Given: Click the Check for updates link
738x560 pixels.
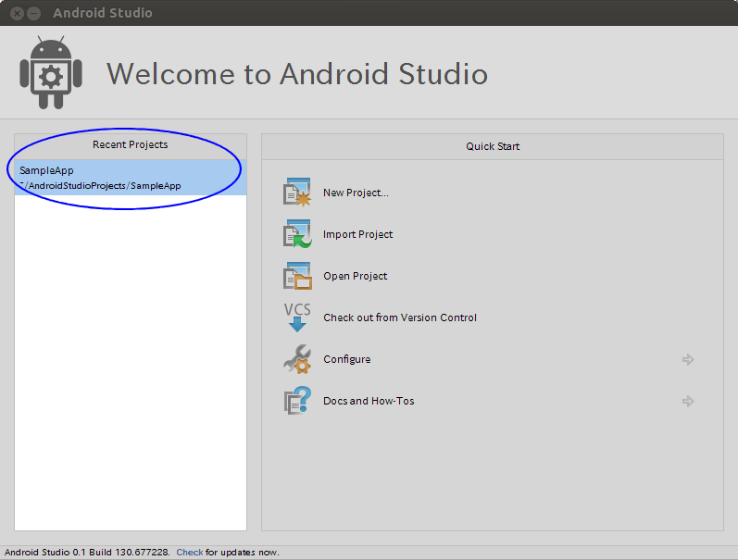Looking at the screenshot, I should [189, 552].
